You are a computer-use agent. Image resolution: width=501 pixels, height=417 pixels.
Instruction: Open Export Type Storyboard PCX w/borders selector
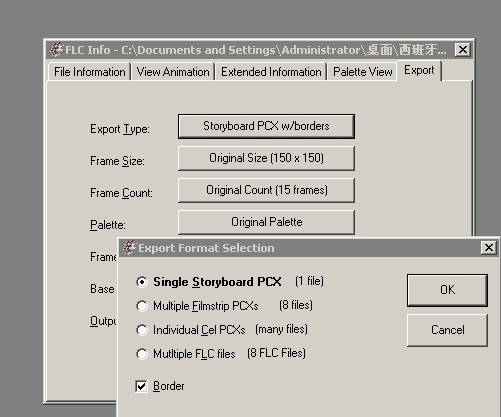tap(266, 126)
